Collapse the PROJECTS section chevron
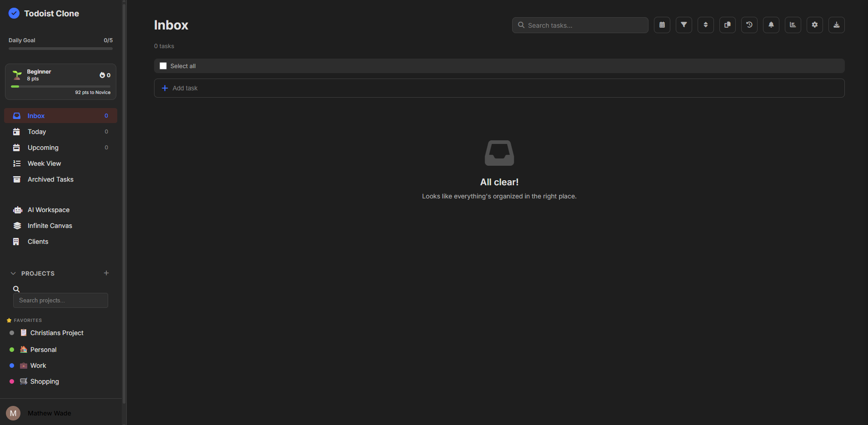868x425 pixels. 13,273
